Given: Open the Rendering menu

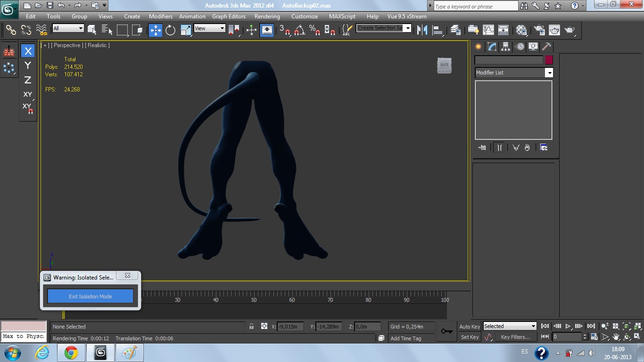Looking at the screenshot, I should point(267,16).
